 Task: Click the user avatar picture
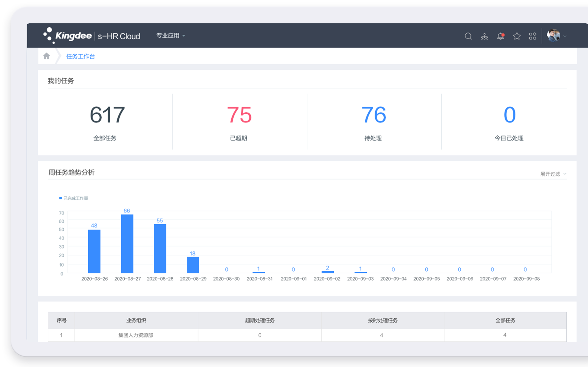pyautogui.click(x=553, y=36)
